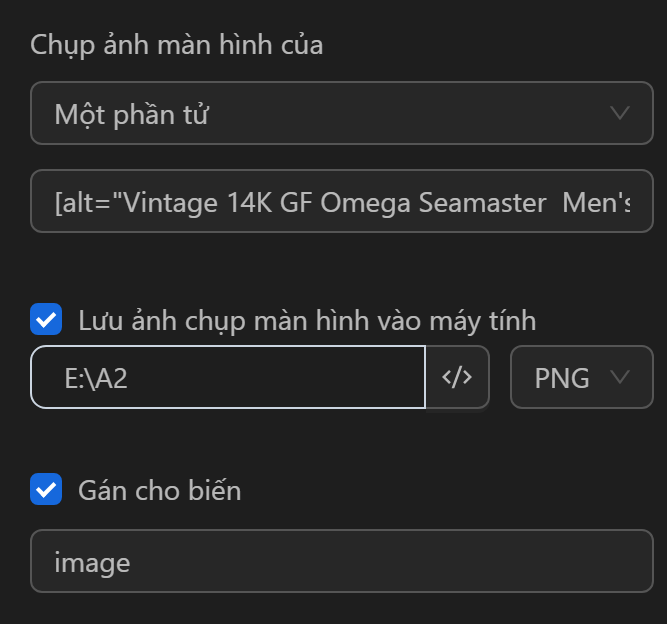
Task: Toggle saving via "Lưu ảnh chụp màn hình vào máy tính" label
Action: tap(306, 321)
